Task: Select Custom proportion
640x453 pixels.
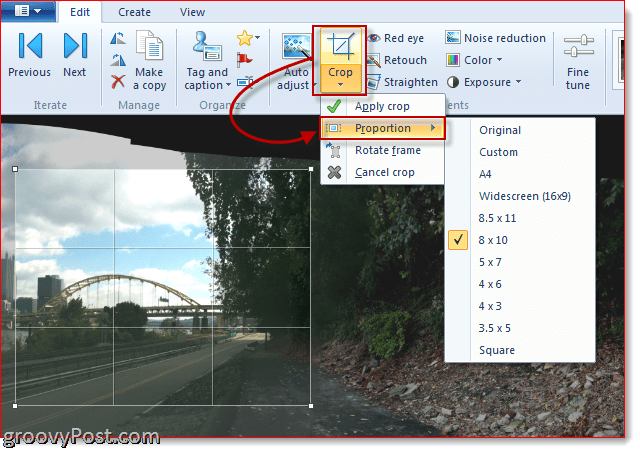Action: 520,152
